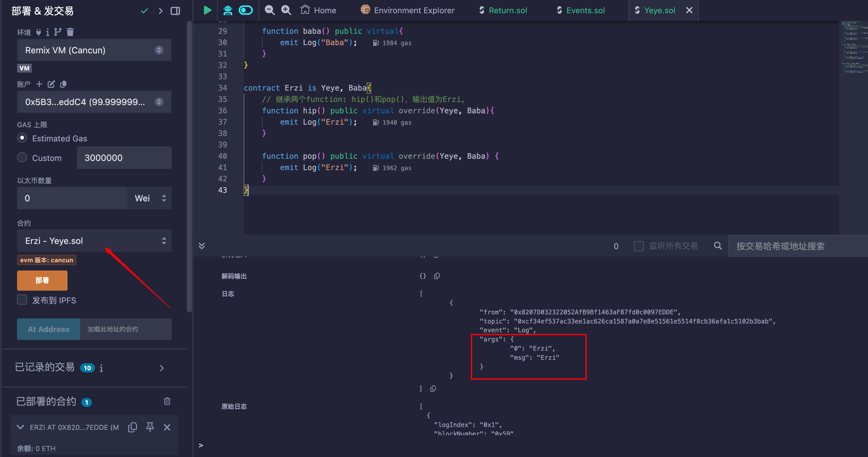
Task: Click the 1962 gas estimate on line 41
Action: [392, 168]
